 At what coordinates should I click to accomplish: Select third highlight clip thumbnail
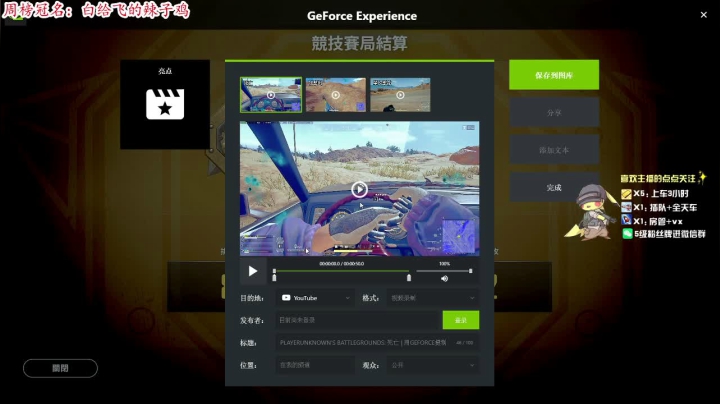tap(400, 95)
